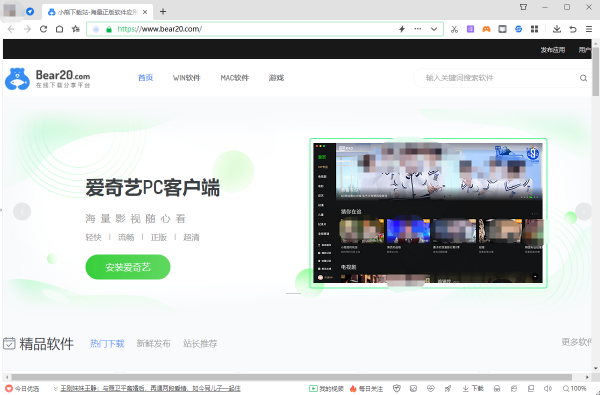Expand the address bar history dropdown

tap(434, 29)
